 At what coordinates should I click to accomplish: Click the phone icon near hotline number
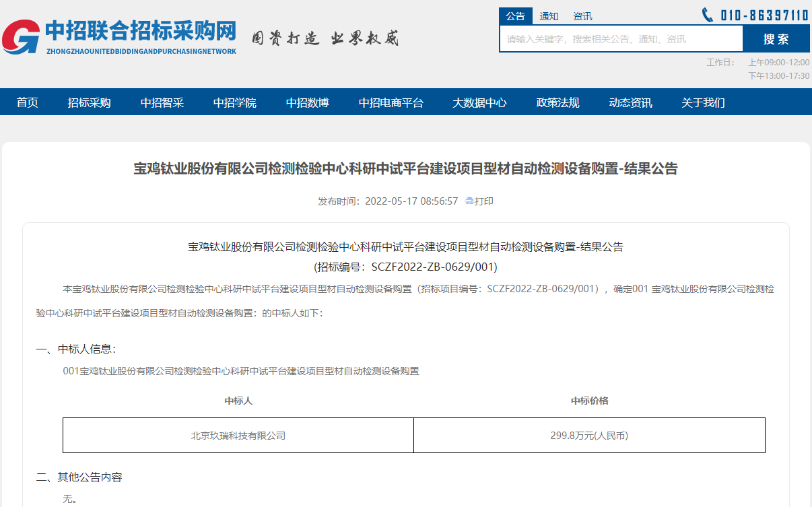coord(707,15)
